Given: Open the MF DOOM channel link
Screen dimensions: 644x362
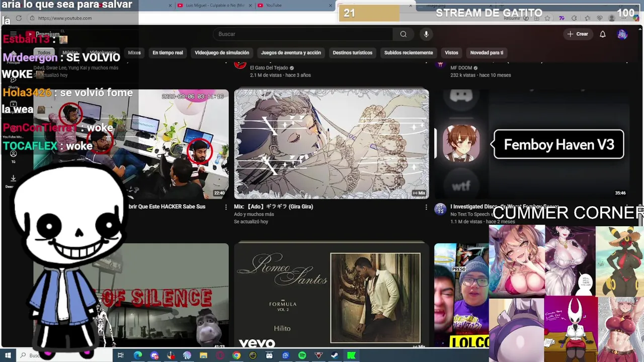Looking at the screenshot, I should (461, 68).
